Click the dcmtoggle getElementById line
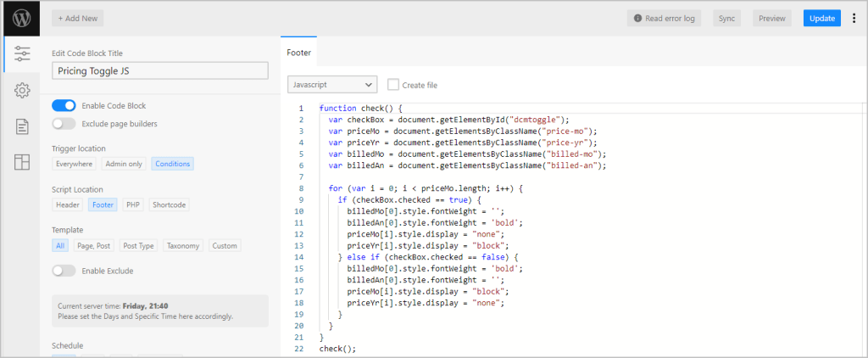 (x=448, y=120)
